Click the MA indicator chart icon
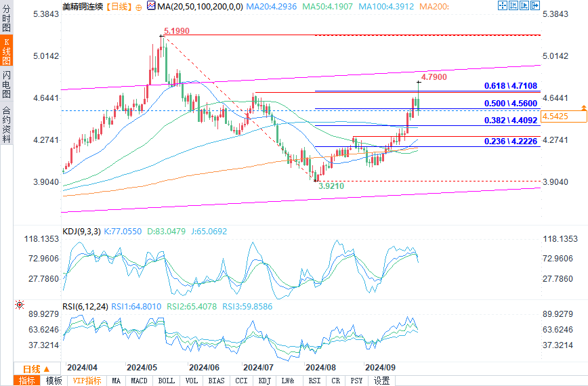 [x=151, y=5]
